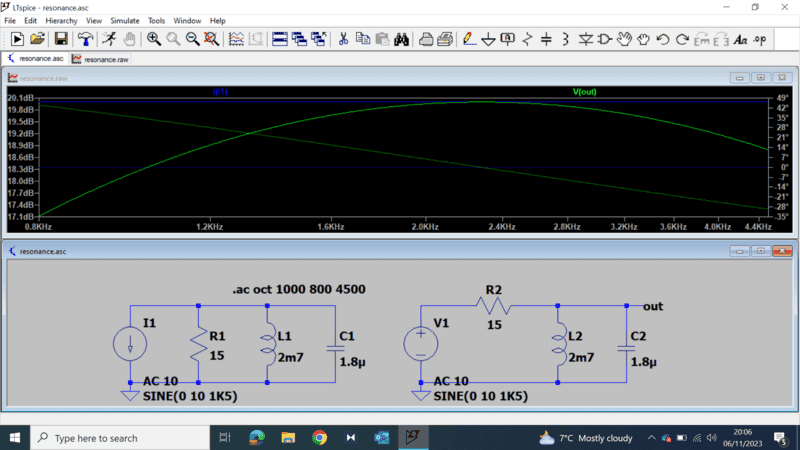Screen dimensions: 800x450
Task: Click the I1 current source symbol
Action: pos(130,344)
